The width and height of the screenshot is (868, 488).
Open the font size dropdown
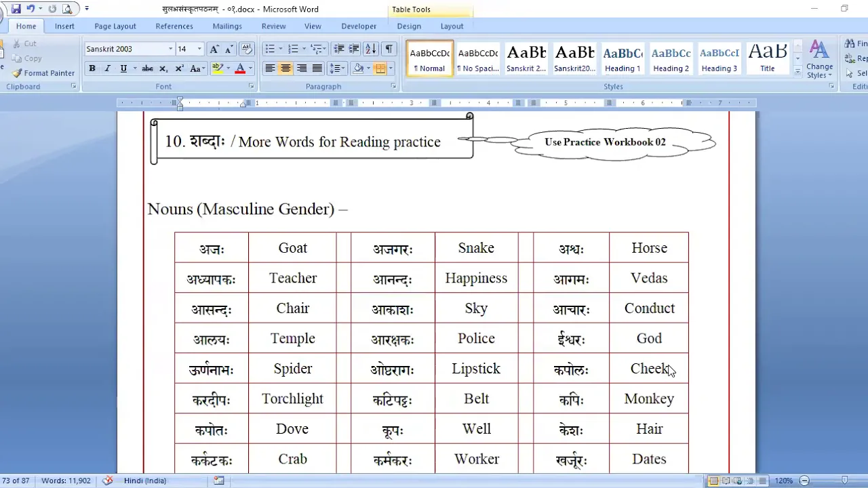tap(199, 49)
